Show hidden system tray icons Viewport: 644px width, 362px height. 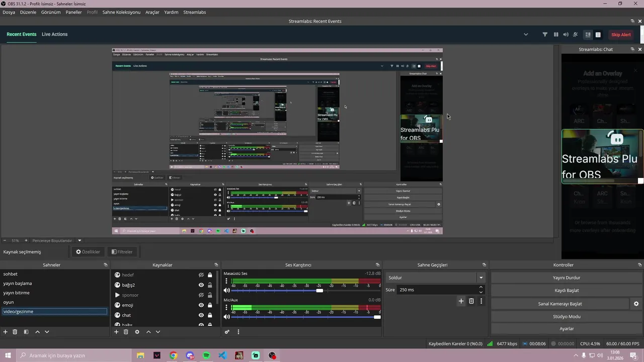point(576,355)
